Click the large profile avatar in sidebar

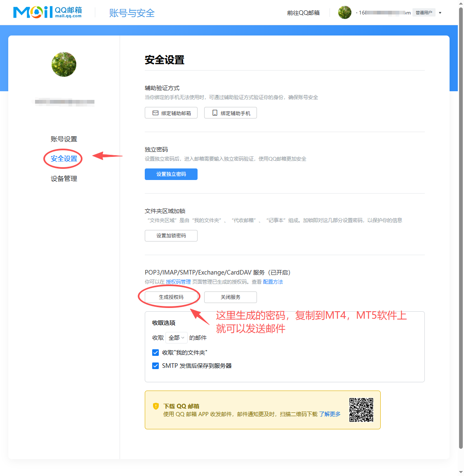[x=64, y=64]
